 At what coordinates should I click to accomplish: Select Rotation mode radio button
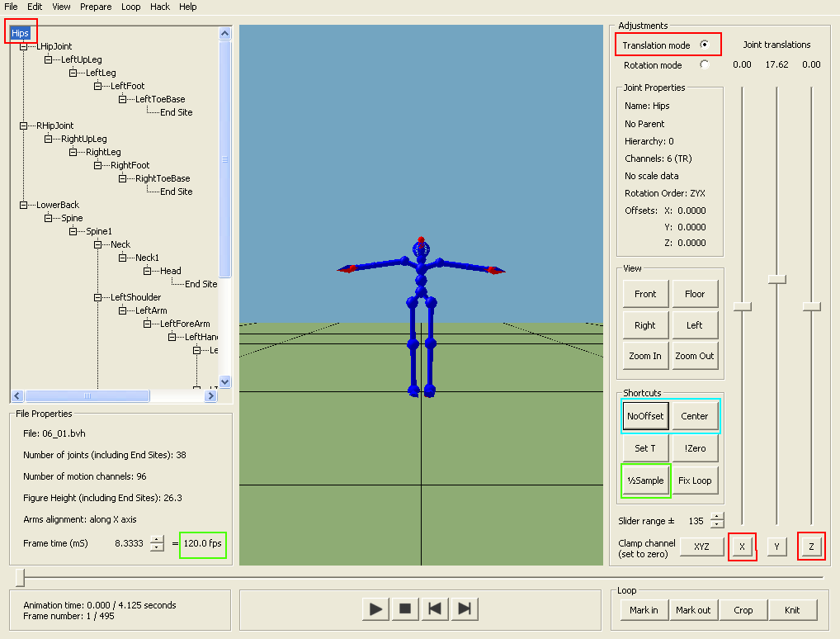point(705,64)
